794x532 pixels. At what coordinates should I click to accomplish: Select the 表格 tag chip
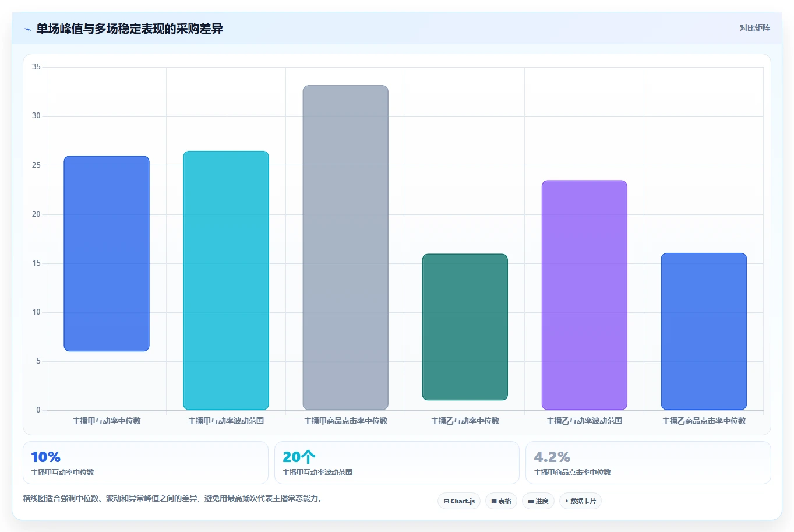[x=501, y=501]
